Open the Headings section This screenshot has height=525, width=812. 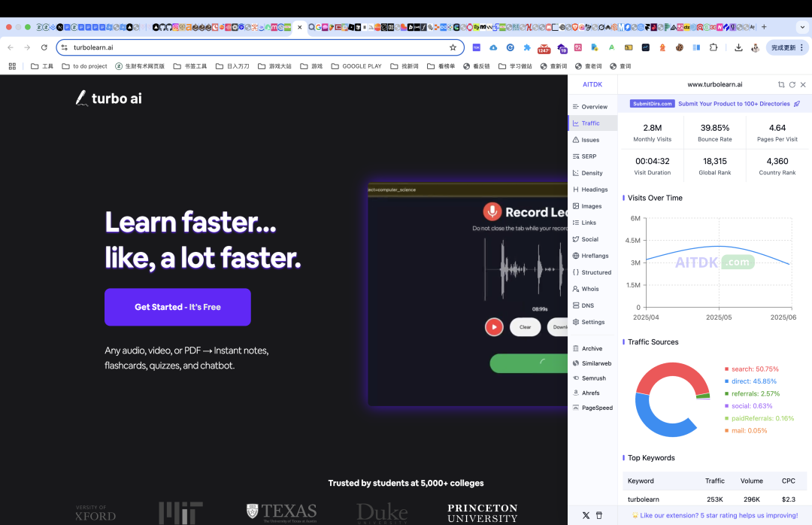(x=590, y=190)
